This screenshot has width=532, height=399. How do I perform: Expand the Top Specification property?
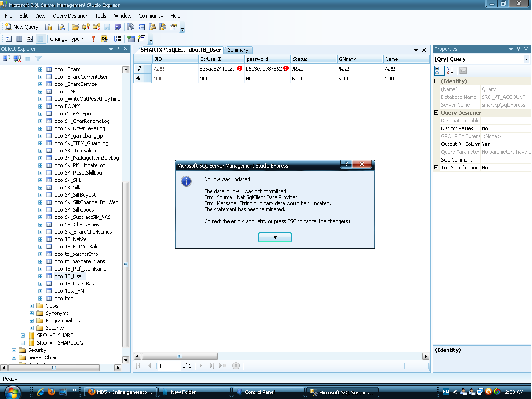pyautogui.click(x=436, y=167)
